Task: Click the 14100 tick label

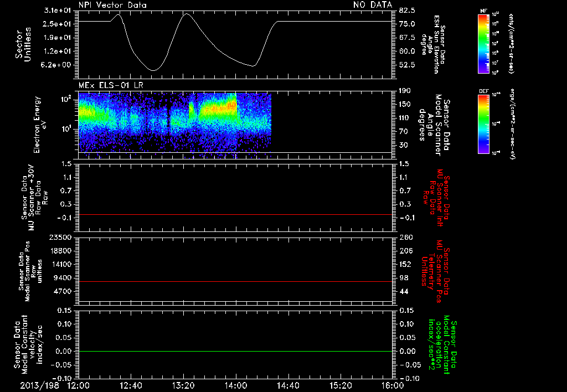Action: click(x=61, y=264)
